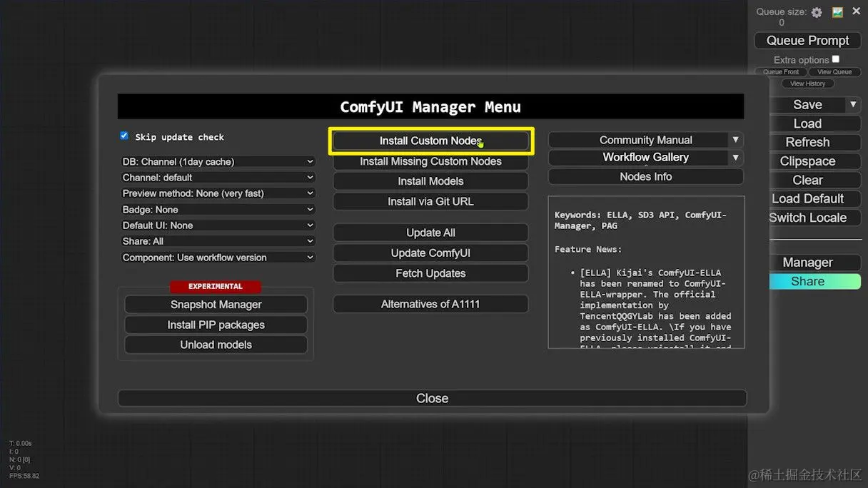868x488 pixels.
Task: Expand the Workflow Gallery dropdown arrow
Action: coord(735,158)
